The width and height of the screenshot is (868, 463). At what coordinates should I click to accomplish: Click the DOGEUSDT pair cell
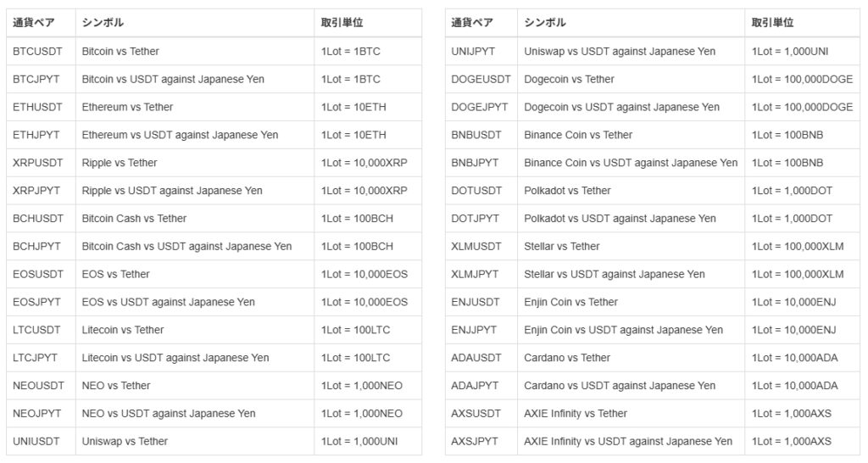click(x=481, y=80)
